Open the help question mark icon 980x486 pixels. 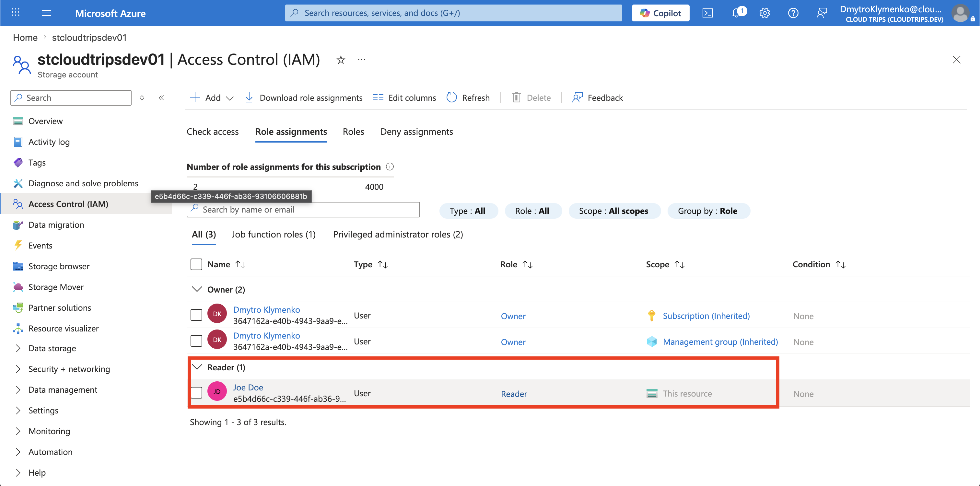793,13
